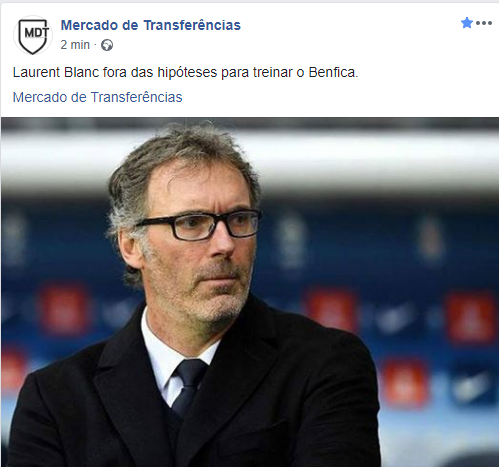Image resolution: width=499 pixels, height=467 pixels.
Task: Click the man's black-framed glasses in the photo
Action: click(x=200, y=224)
